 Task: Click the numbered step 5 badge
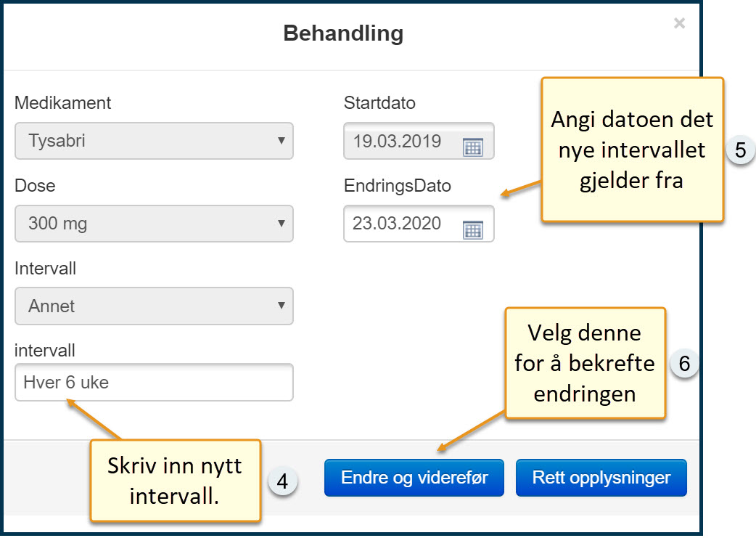click(x=740, y=150)
